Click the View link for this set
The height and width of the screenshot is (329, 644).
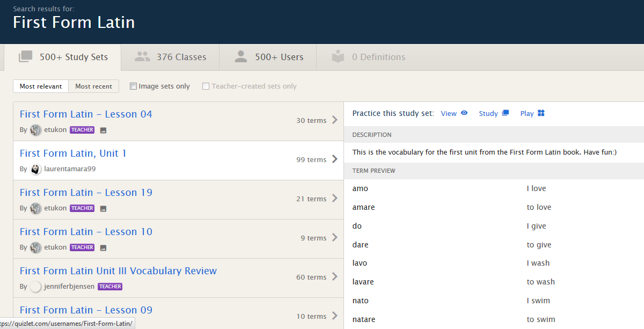pos(449,113)
